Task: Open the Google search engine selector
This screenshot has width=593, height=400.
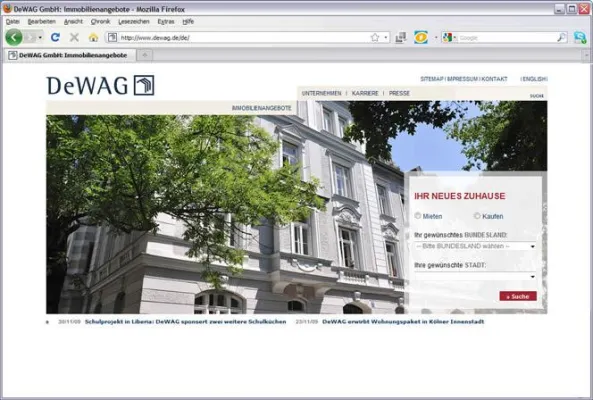Action: pyautogui.click(x=449, y=37)
